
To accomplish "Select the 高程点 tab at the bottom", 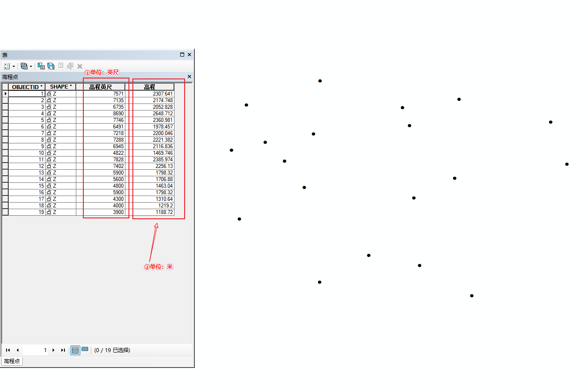I will point(12,361).
